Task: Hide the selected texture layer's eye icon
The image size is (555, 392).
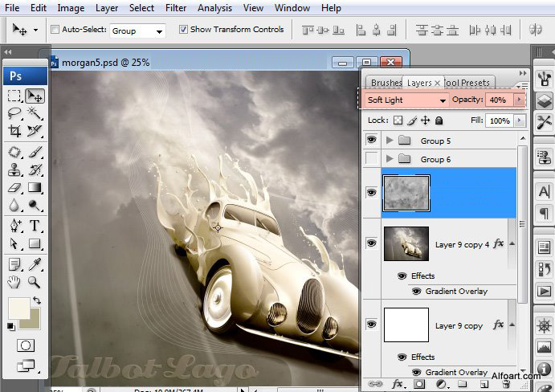Action: click(371, 193)
